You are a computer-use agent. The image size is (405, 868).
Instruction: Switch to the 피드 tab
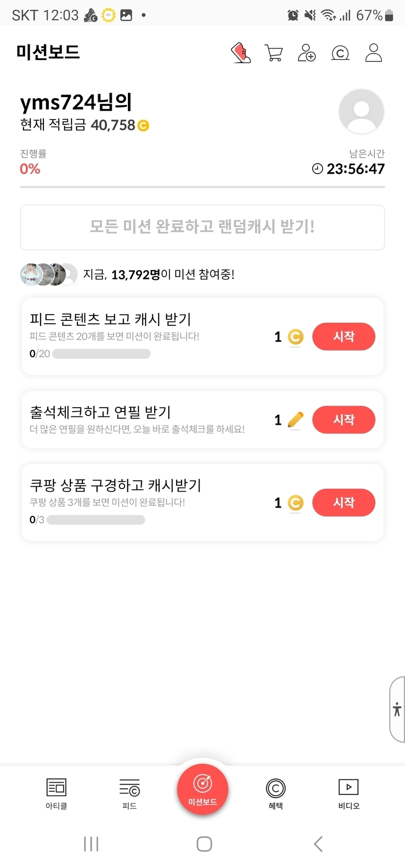129,793
